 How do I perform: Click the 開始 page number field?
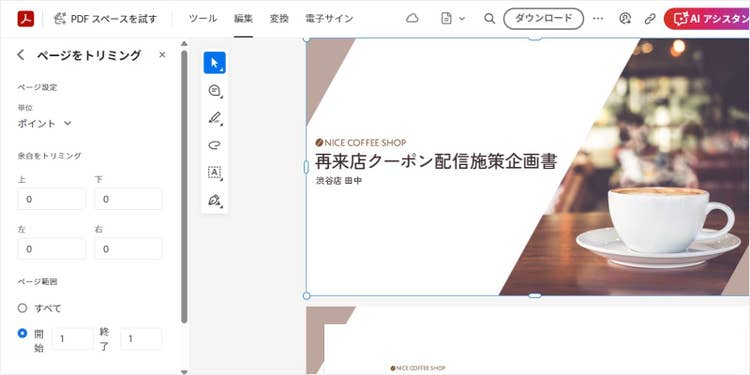[73, 339]
